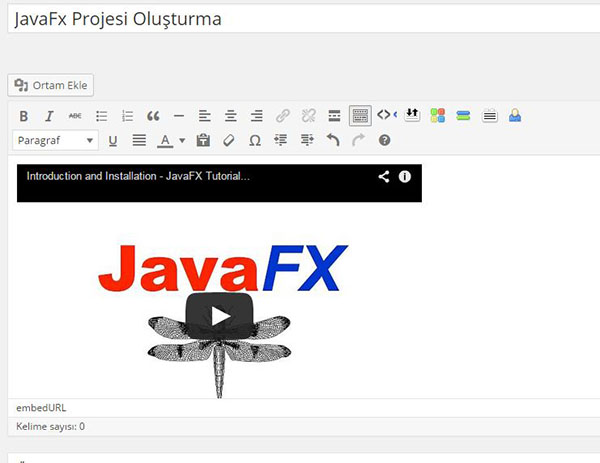The image size is (600, 463).
Task: Click the share icon on the video
Action: [383, 177]
